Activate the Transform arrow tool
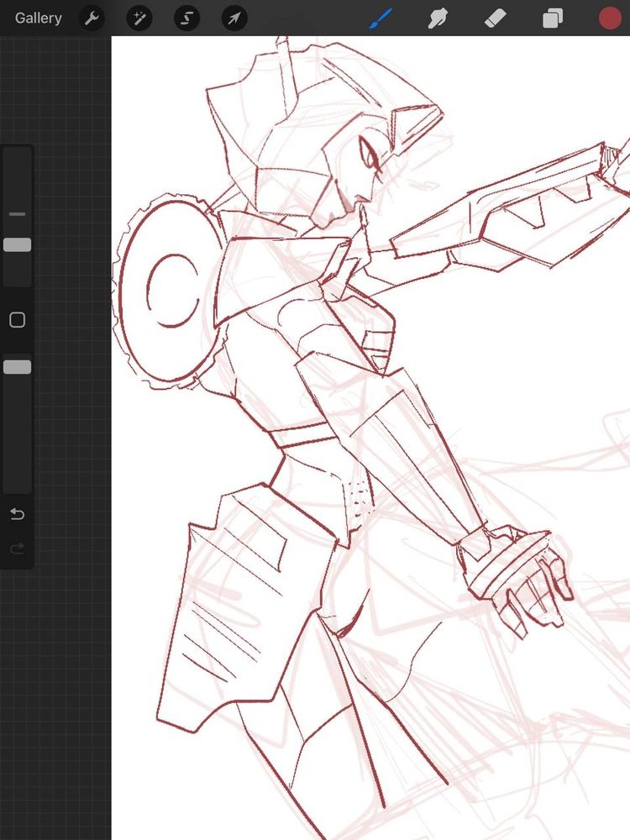 pos(234,18)
